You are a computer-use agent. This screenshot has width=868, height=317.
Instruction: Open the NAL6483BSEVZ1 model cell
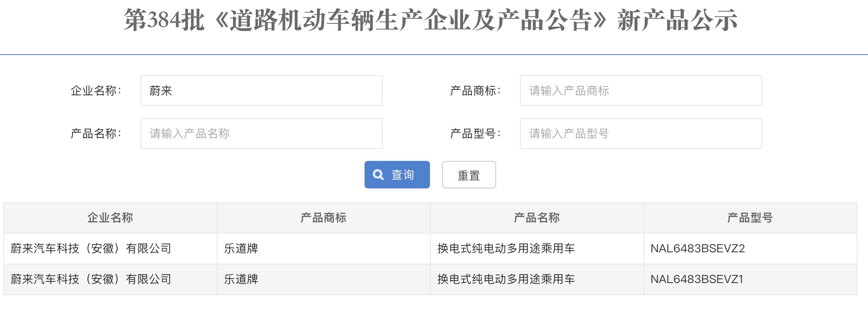point(696,279)
